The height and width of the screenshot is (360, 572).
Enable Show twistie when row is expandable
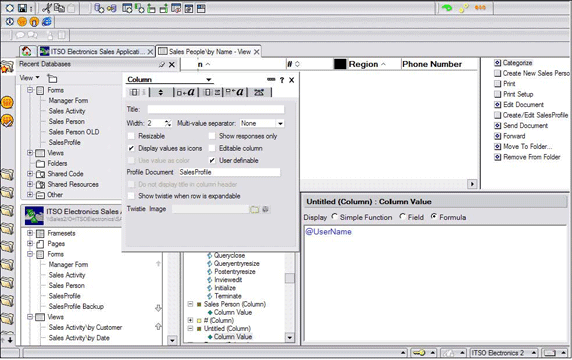point(131,196)
